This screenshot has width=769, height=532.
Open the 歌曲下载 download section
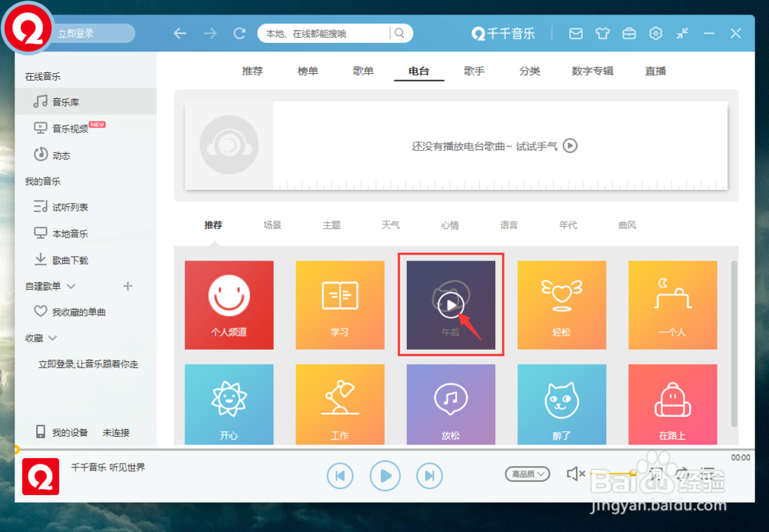click(68, 259)
